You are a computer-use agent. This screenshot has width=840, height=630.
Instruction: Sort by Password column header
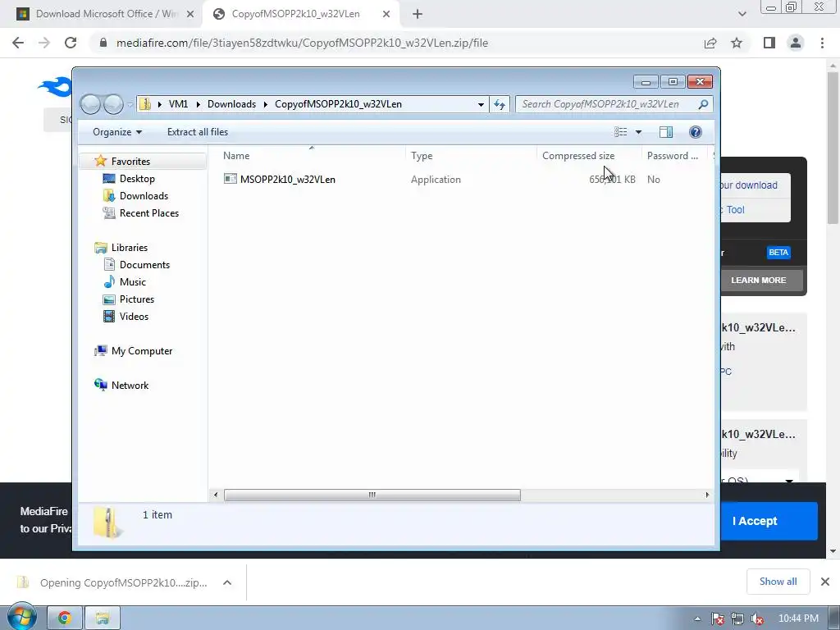(x=675, y=155)
